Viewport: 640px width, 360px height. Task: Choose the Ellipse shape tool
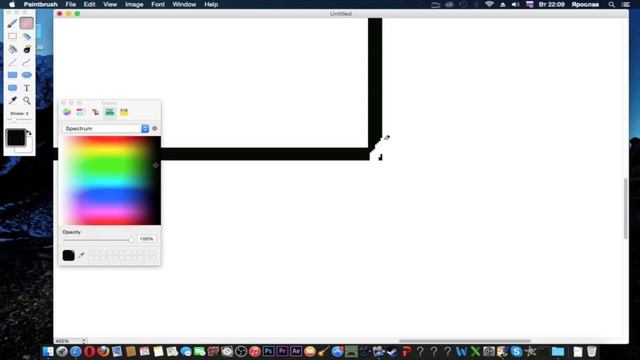pos(27,75)
